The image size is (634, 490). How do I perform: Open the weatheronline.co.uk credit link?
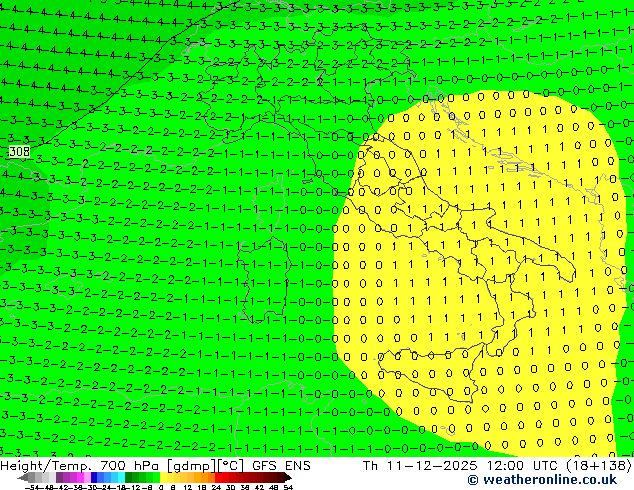[x=542, y=480]
